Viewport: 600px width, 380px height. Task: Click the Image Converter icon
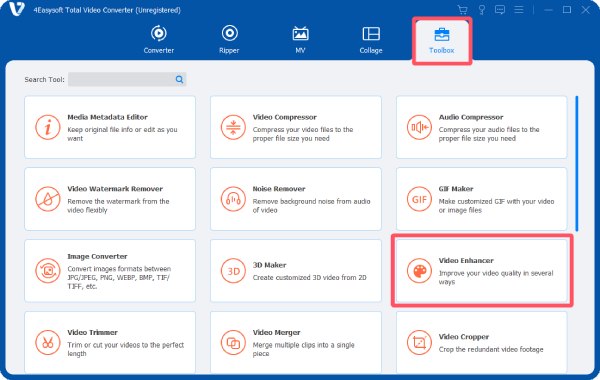coord(48,271)
